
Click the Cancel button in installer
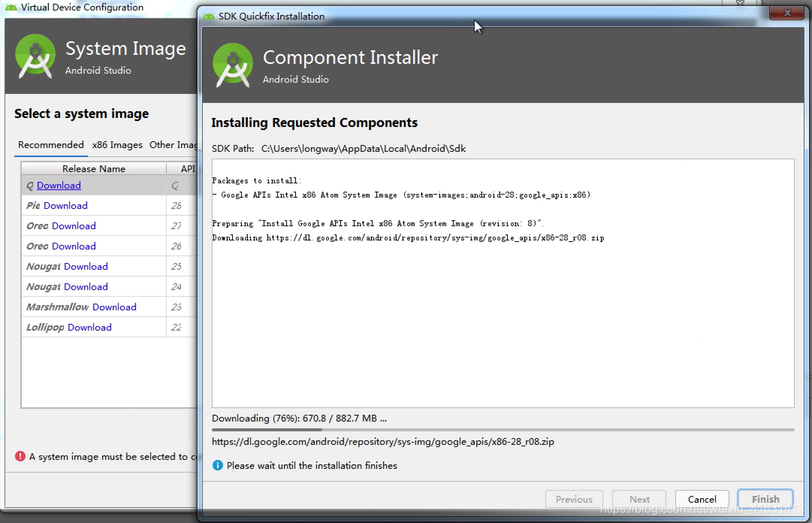[x=702, y=499]
